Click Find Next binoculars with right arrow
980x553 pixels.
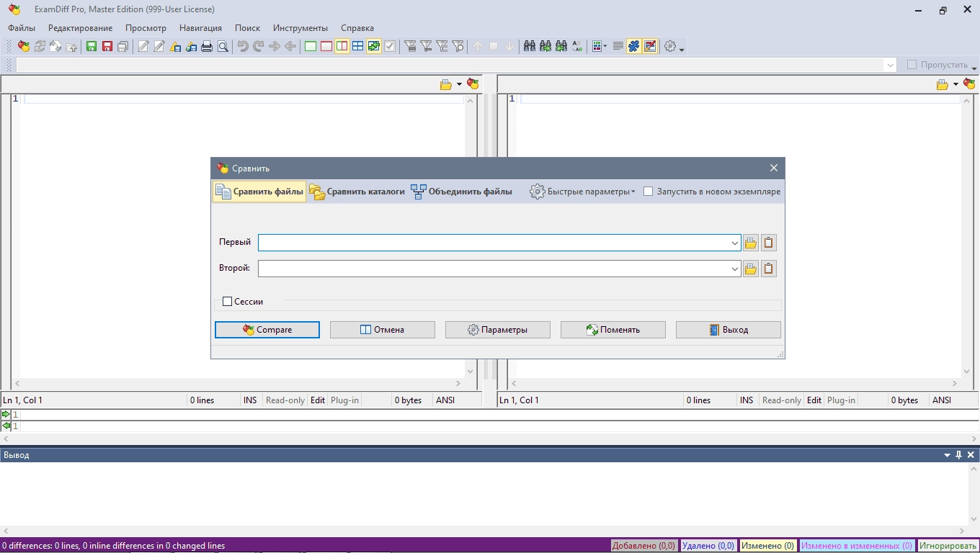tap(545, 46)
